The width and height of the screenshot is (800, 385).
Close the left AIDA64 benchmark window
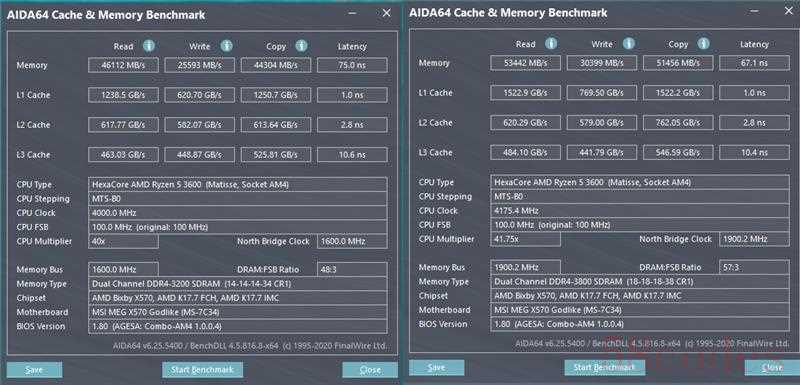(386, 13)
